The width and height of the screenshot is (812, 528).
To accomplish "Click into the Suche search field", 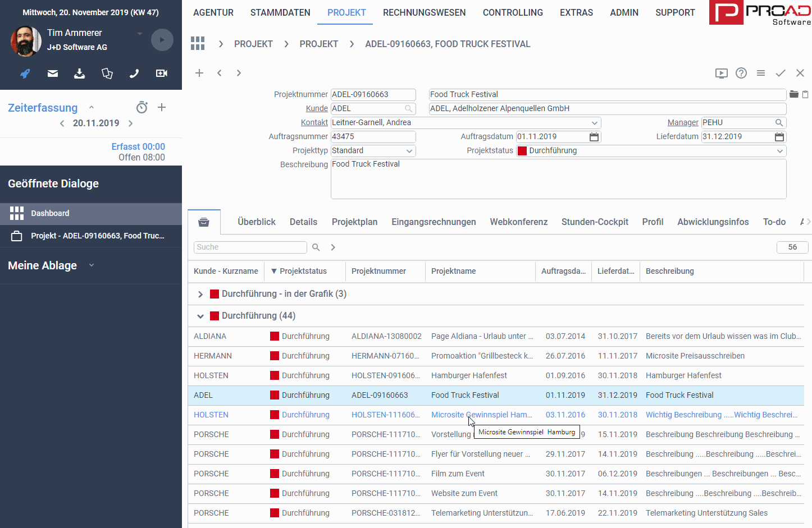I will pos(250,247).
